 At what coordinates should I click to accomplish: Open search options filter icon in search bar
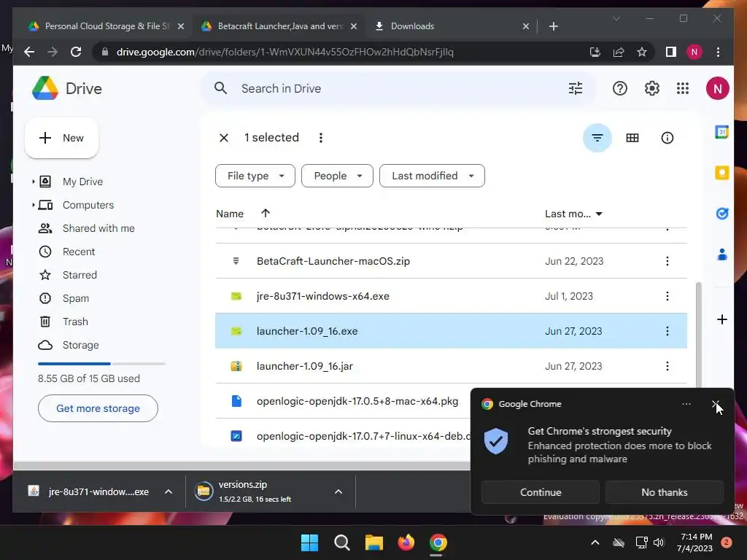[x=575, y=88]
